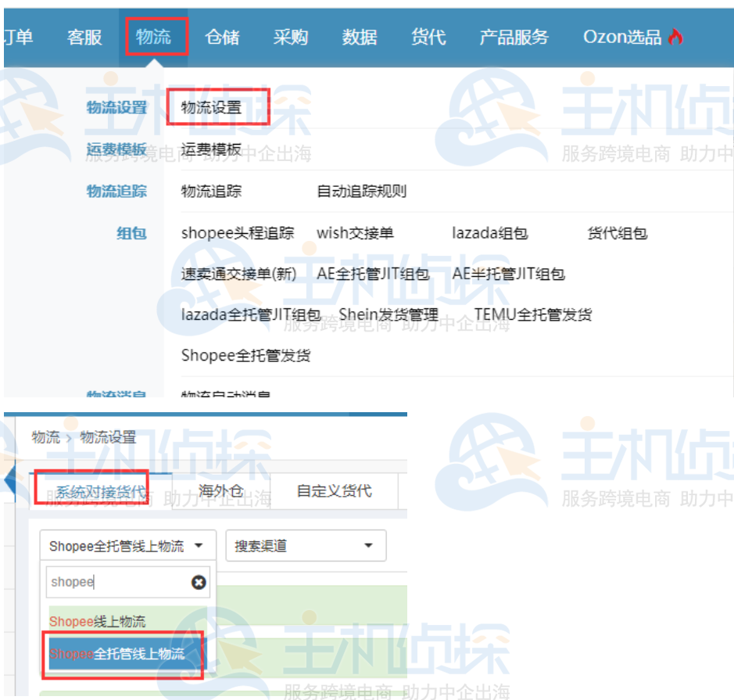The height and width of the screenshot is (700, 734).
Task: Open shopee头程追踪 link
Action: pos(238,233)
